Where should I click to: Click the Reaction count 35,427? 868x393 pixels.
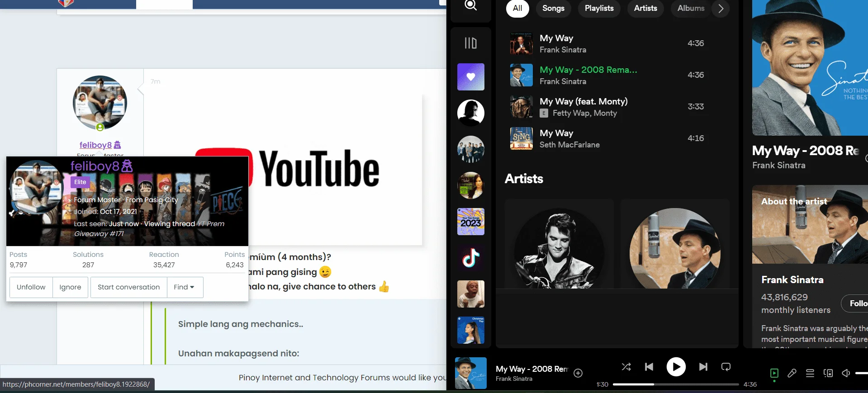[164, 265]
